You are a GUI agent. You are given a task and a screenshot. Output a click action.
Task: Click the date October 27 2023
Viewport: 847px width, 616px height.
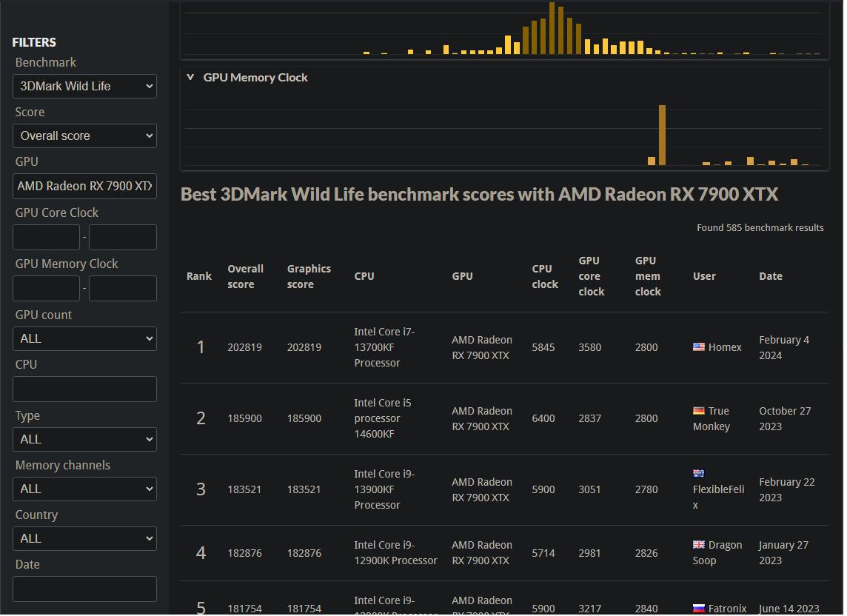786,419
